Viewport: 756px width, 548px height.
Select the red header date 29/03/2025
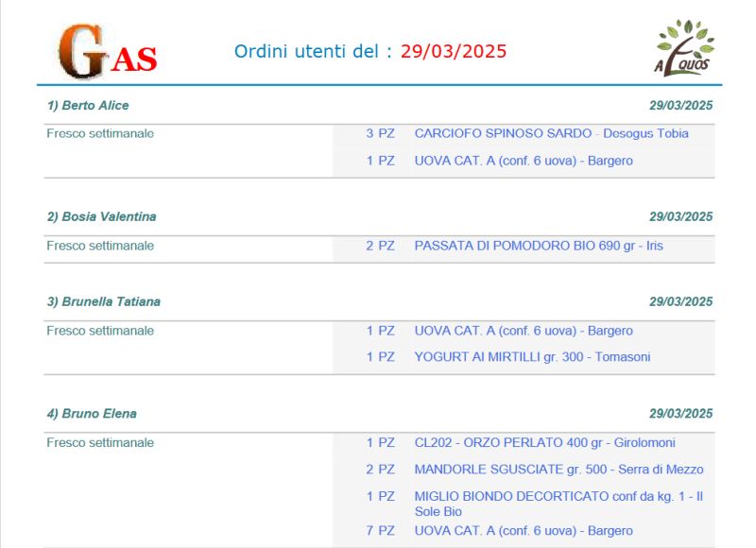453,51
